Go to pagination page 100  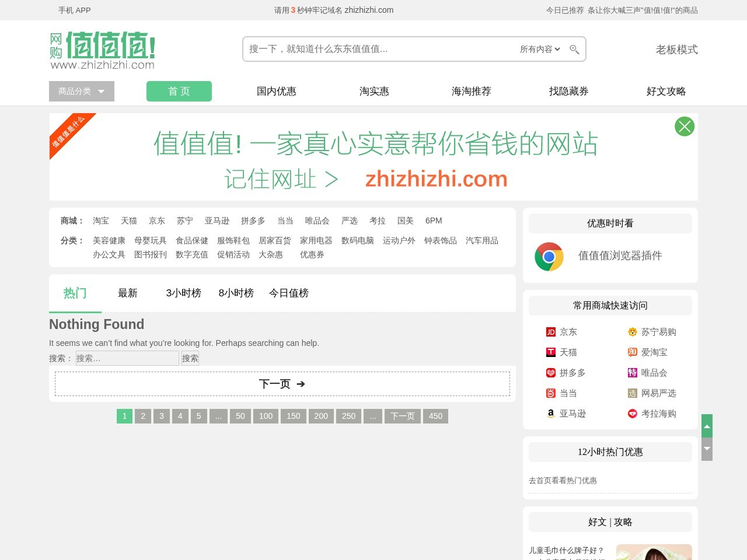[266, 416]
